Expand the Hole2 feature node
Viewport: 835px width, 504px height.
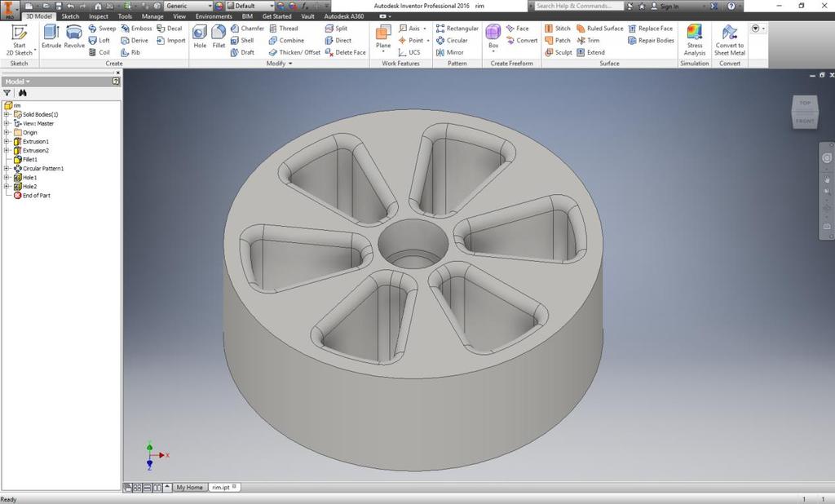point(7,187)
